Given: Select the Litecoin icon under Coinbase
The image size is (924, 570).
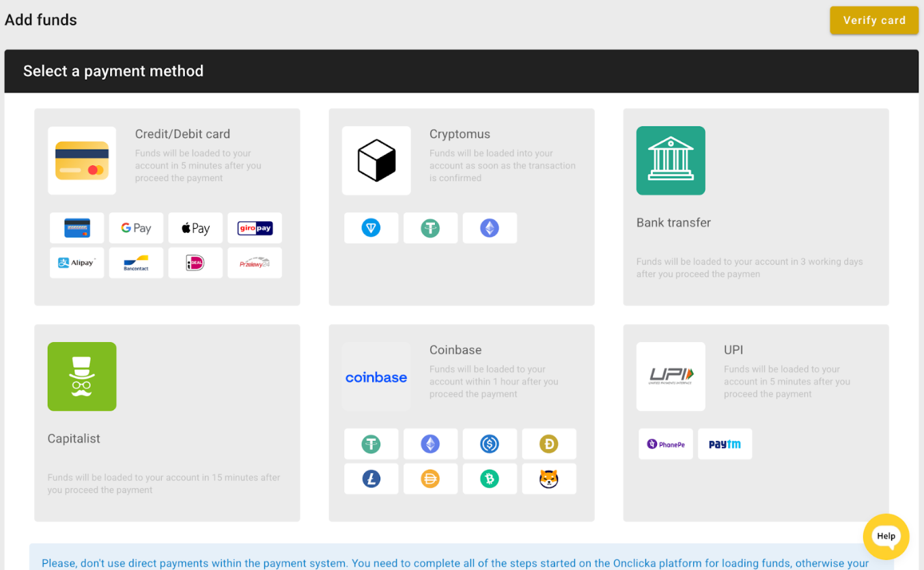Looking at the screenshot, I should pyautogui.click(x=371, y=479).
